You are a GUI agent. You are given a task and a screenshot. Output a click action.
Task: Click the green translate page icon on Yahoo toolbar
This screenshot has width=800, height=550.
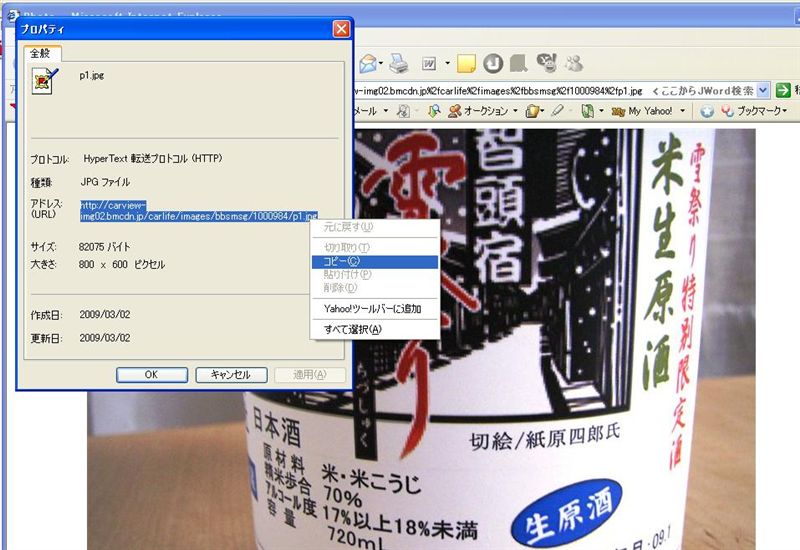[x=588, y=111]
